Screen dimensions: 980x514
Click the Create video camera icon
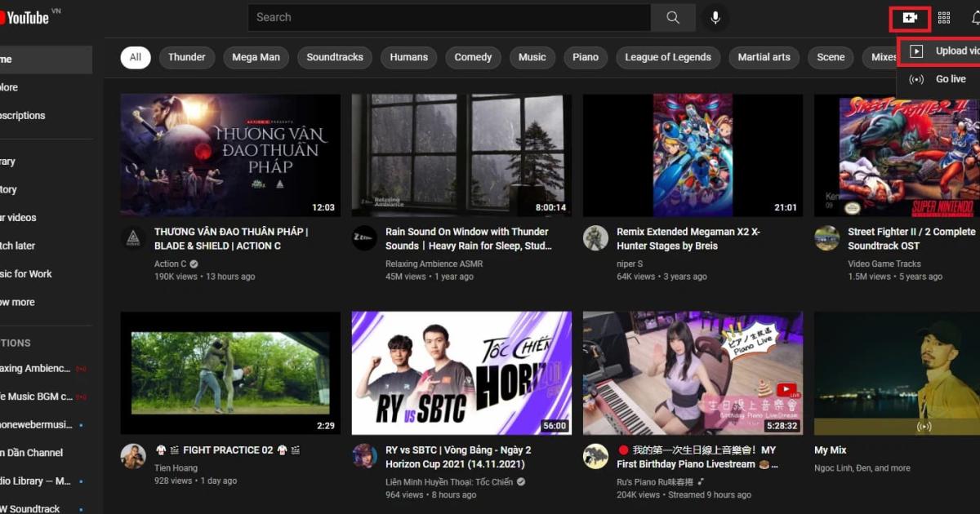pyautogui.click(x=910, y=17)
